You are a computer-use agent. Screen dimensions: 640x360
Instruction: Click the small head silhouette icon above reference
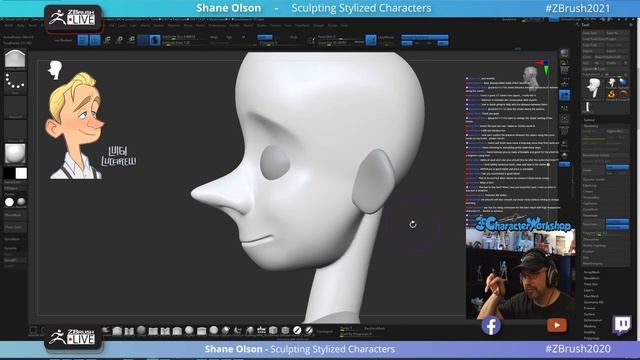[55, 70]
